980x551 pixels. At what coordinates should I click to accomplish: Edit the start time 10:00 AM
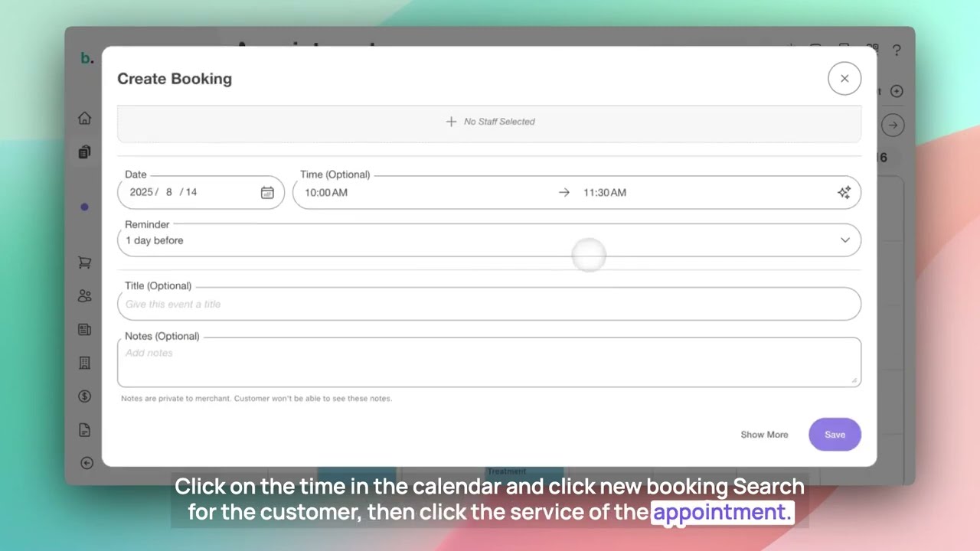[326, 193]
